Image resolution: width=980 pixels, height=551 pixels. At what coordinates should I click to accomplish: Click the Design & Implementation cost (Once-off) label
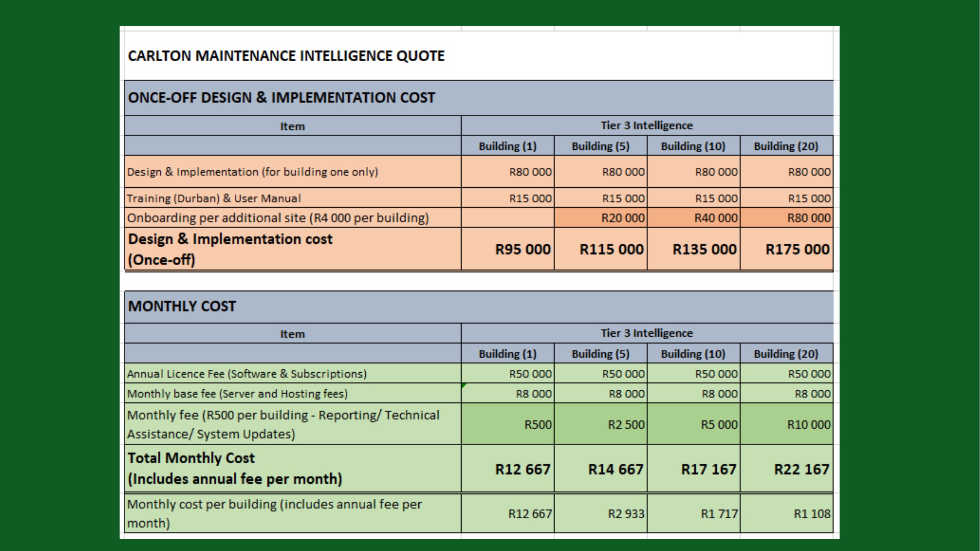tap(231, 249)
